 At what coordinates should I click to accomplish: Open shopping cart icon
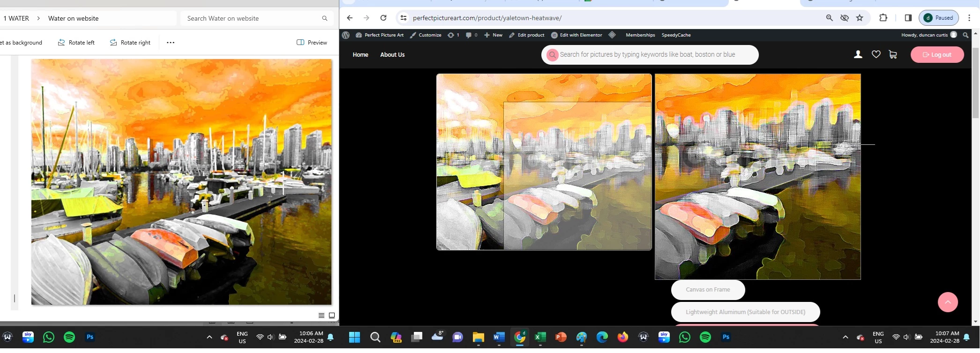[893, 54]
